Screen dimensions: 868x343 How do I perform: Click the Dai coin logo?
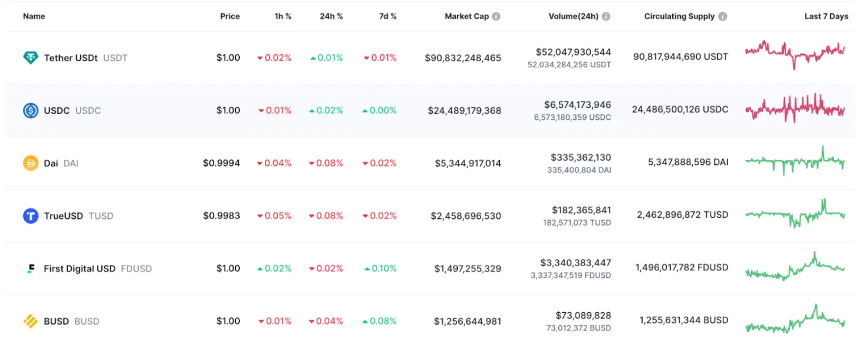[31, 163]
